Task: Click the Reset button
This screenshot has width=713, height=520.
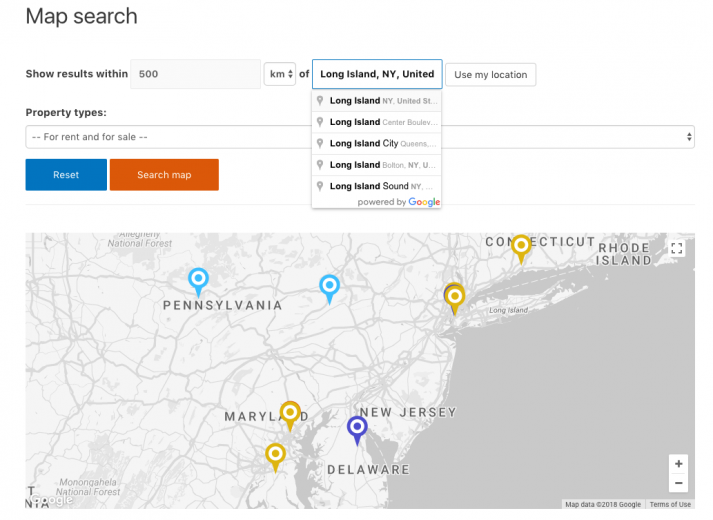Action: tap(66, 175)
